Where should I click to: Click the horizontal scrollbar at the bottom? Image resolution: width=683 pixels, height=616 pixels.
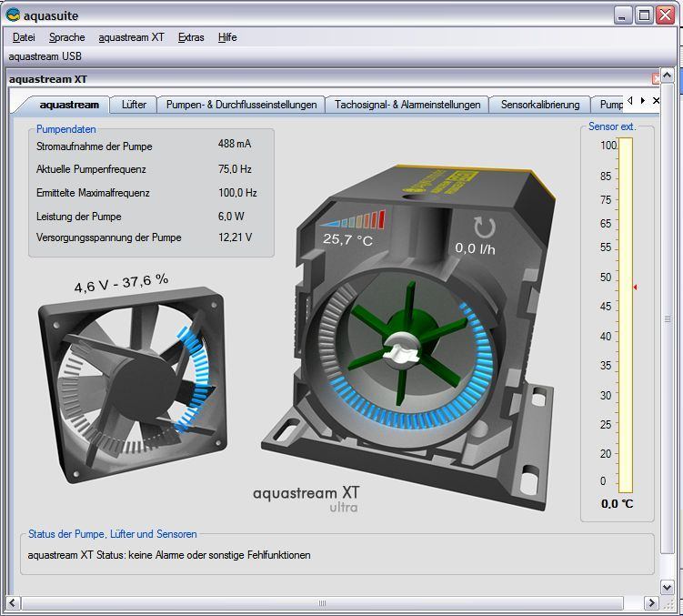tap(321, 603)
